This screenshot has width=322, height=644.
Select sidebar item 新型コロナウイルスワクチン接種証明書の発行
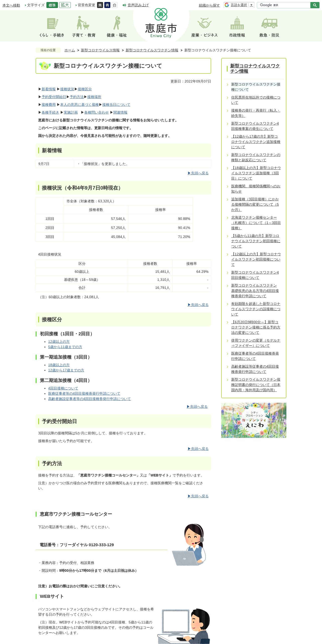click(x=256, y=385)
